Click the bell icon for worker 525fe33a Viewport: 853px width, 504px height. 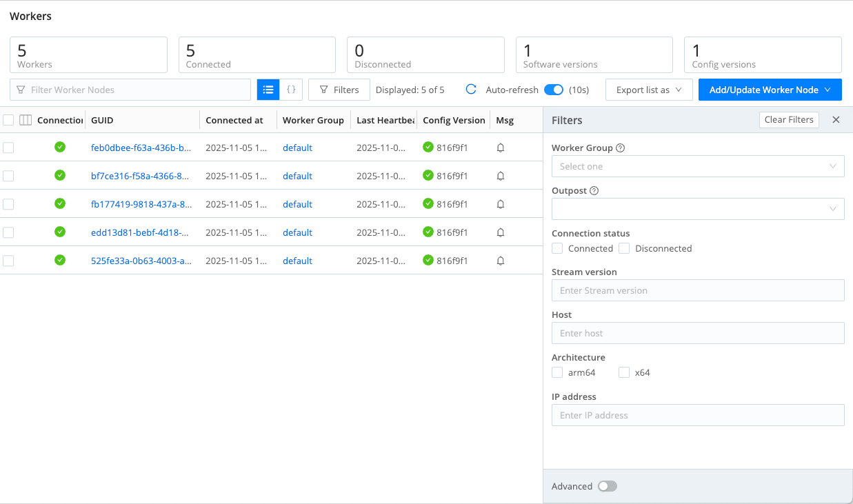point(501,261)
